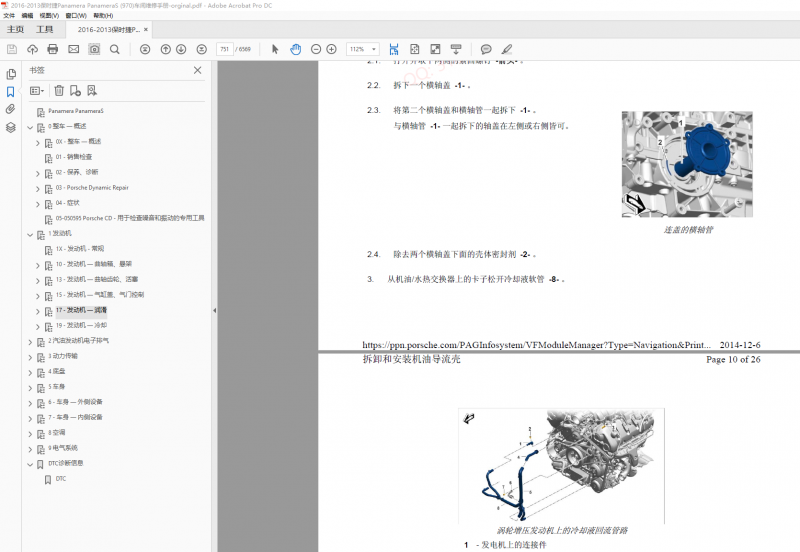Send file by email envelope icon
This screenshot has width=800, height=552.
pyautogui.click(x=73, y=49)
